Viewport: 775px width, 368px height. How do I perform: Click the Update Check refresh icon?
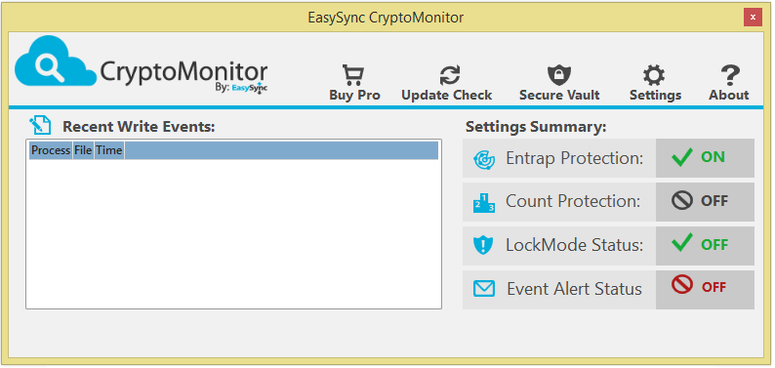point(449,76)
